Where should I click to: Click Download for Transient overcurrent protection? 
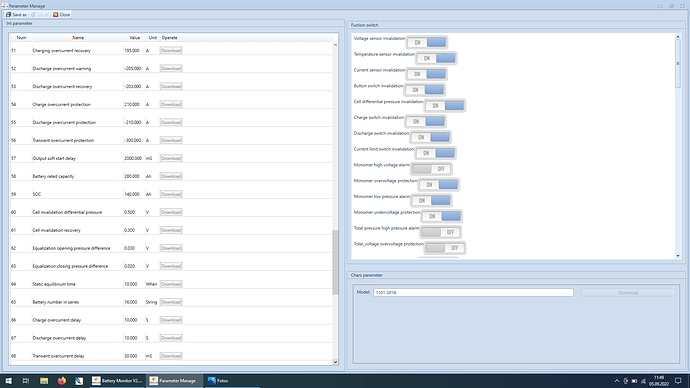pos(171,140)
